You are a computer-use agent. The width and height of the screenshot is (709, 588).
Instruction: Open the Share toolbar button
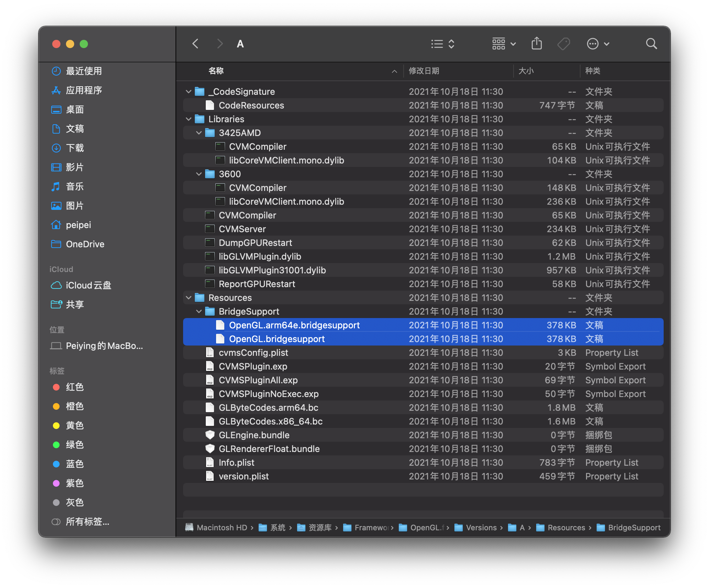point(537,44)
